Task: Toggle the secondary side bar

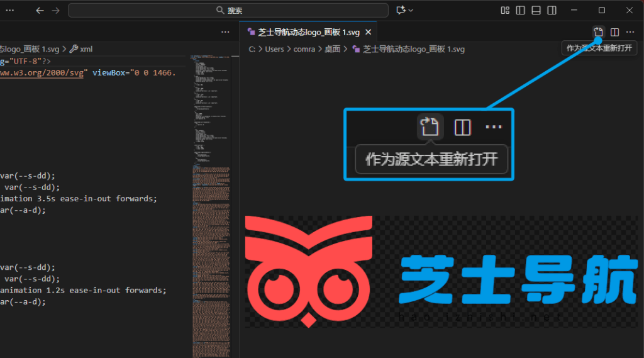Action: (552, 10)
